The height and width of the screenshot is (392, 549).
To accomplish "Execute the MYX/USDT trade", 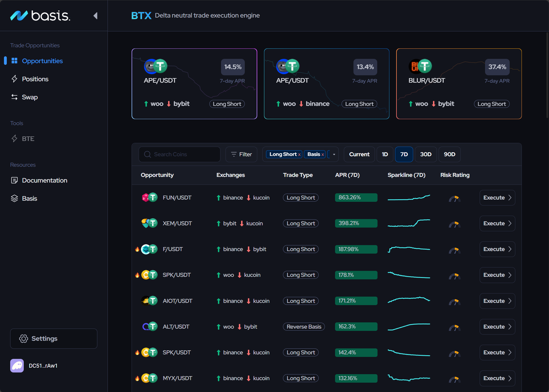I will [497, 378].
